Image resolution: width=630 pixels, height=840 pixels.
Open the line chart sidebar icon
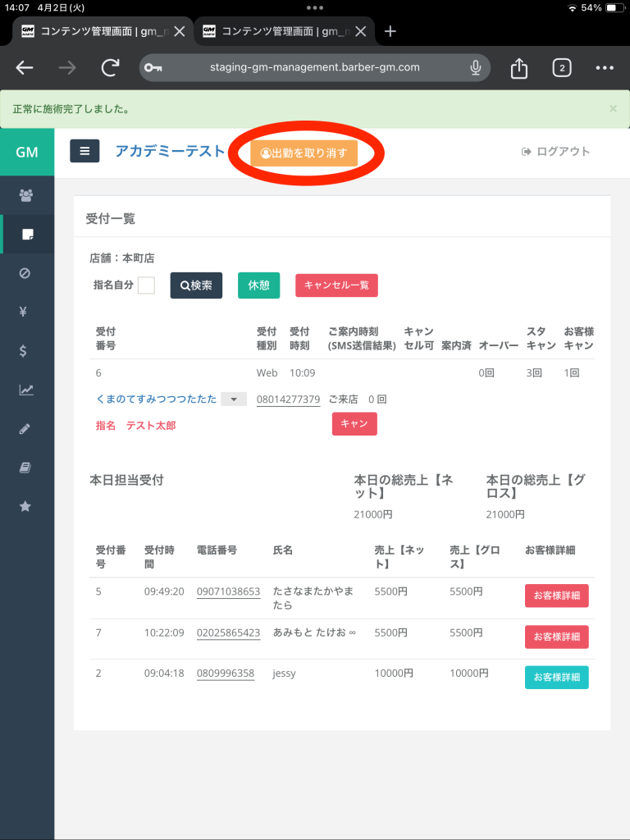[26, 390]
